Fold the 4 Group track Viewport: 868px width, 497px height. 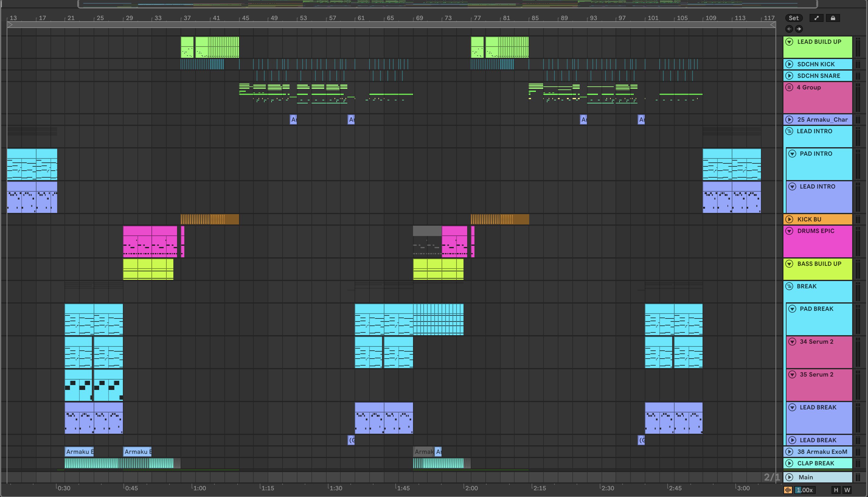[789, 87]
